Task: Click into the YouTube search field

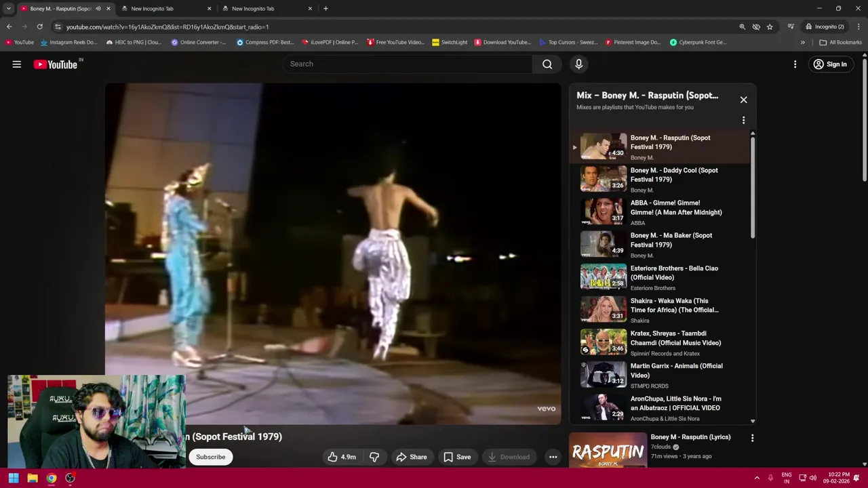Action: pyautogui.click(x=407, y=64)
